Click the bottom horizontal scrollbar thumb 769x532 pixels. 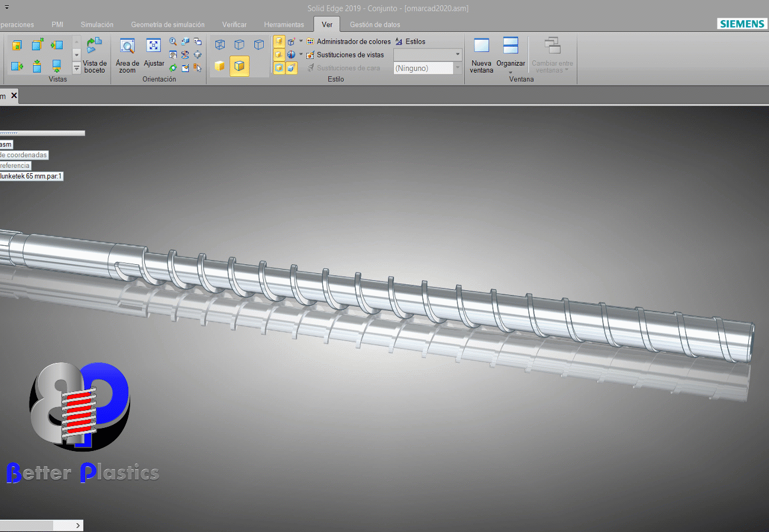[x=27, y=525]
